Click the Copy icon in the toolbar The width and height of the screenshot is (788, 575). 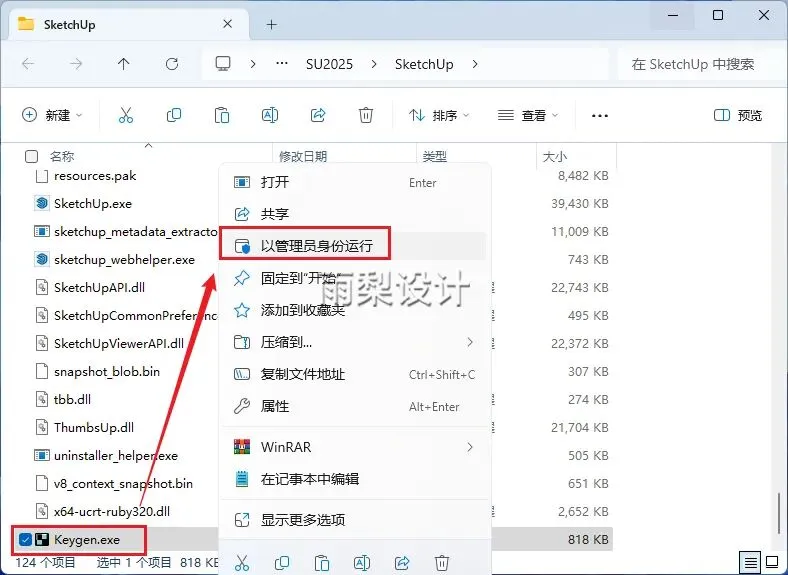(174, 116)
